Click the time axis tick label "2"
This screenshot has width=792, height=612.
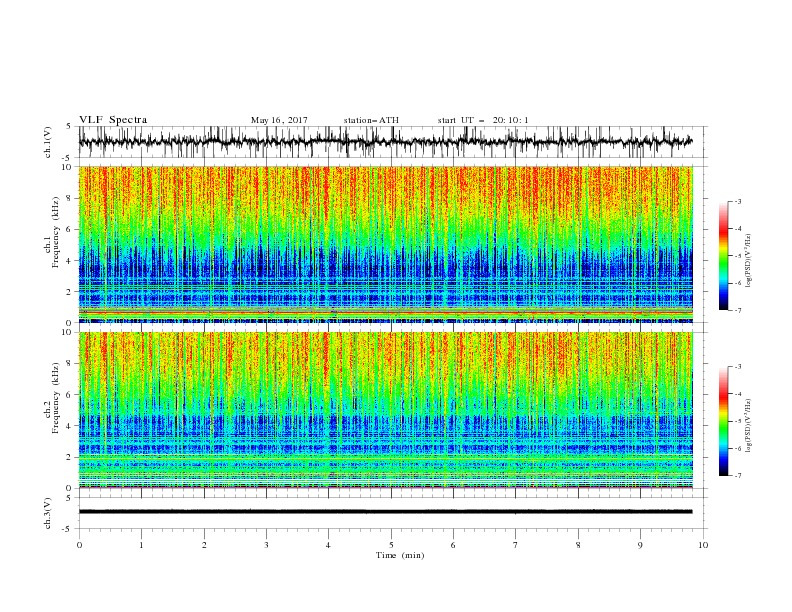(x=204, y=545)
